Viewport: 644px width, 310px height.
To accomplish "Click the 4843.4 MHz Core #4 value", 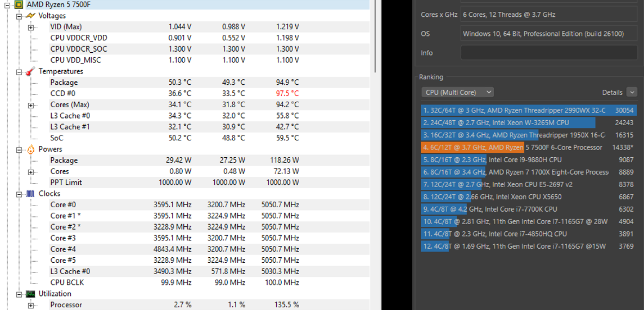I will pyautogui.click(x=172, y=249).
